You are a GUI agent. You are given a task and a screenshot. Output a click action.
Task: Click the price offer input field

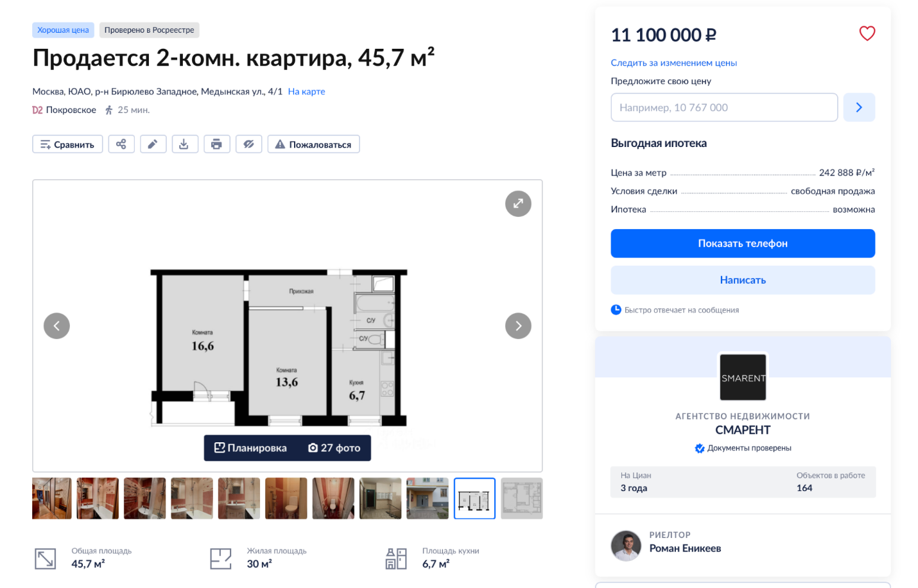724,107
